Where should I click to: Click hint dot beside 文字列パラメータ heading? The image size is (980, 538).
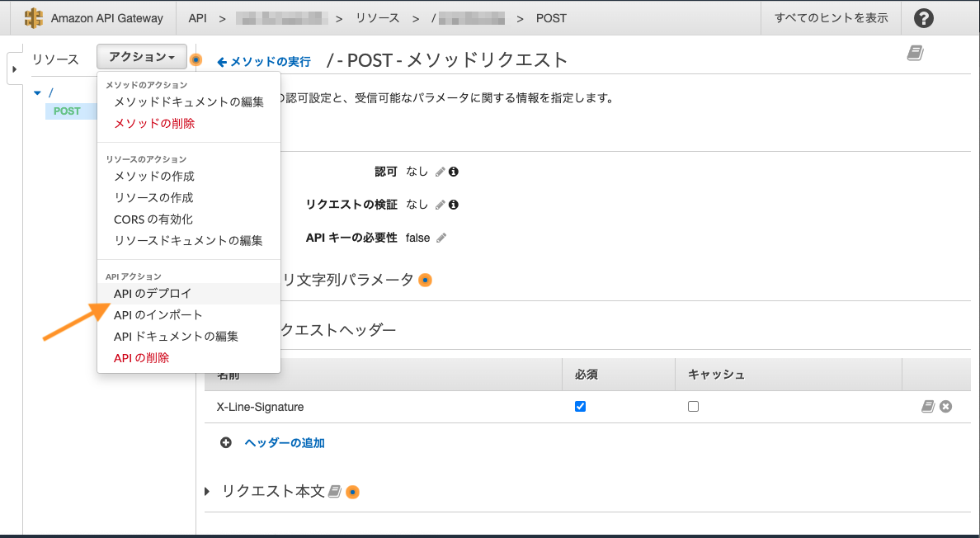[425, 281]
